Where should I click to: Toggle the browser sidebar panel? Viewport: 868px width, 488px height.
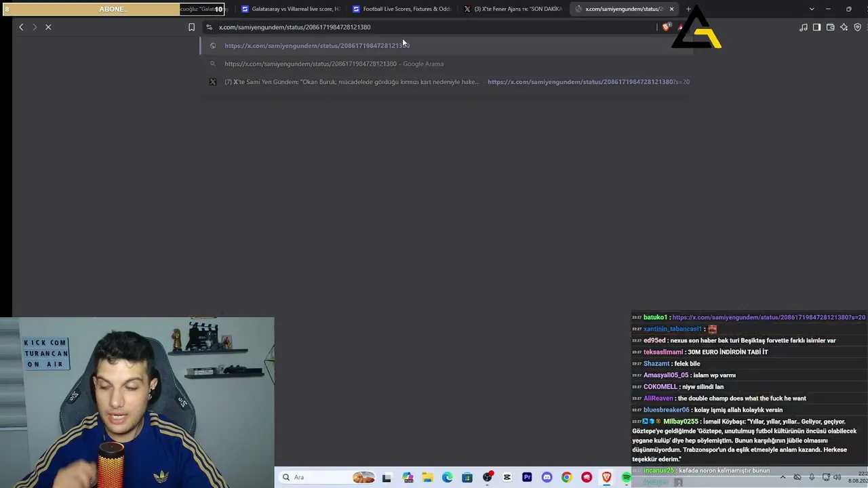[816, 27]
